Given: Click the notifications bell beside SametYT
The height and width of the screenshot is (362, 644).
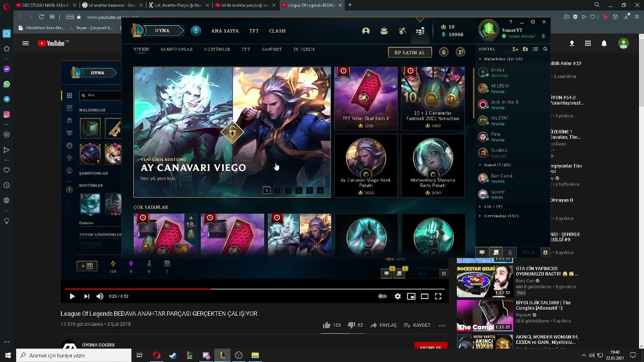Looking at the screenshot, I should 543,36.
